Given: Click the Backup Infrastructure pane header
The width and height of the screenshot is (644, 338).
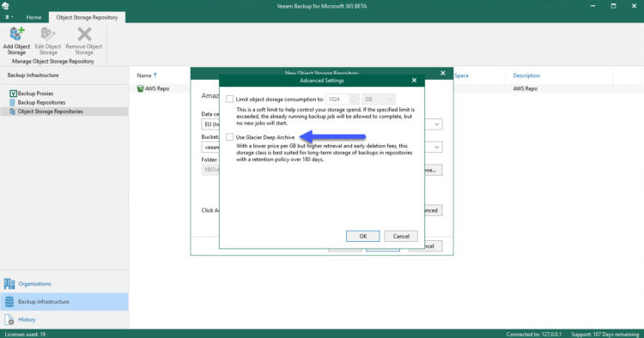Looking at the screenshot, I should [x=33, y=75].
